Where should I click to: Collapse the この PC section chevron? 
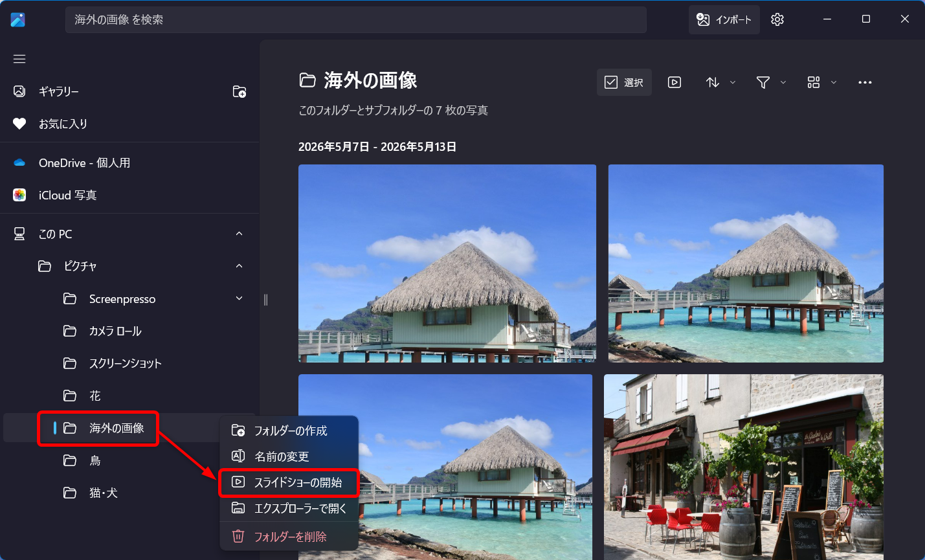(240, 234)
